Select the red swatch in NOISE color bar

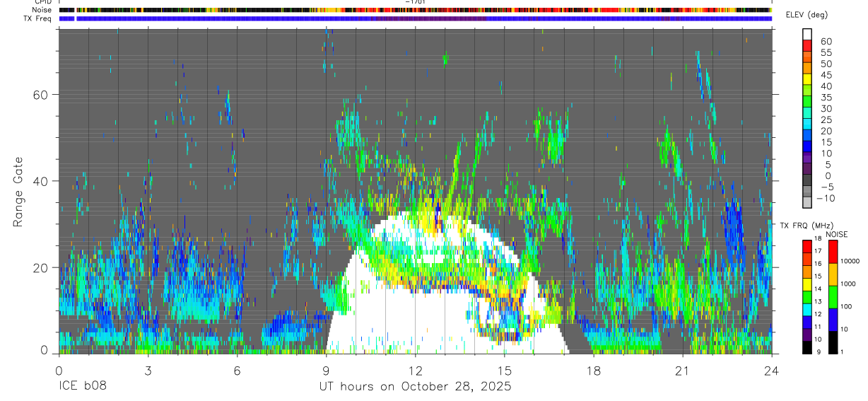coord(833,252)
